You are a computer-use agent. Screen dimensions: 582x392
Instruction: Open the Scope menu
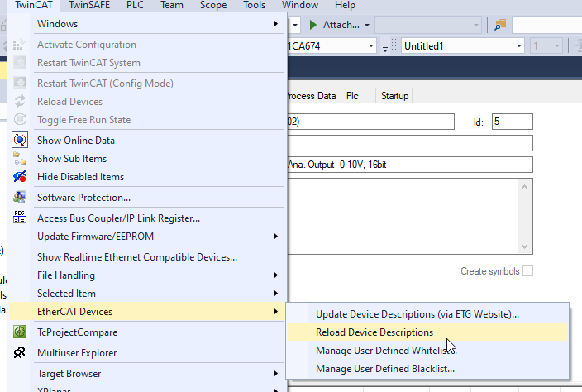pyautogui.click(x=213, y=5)
